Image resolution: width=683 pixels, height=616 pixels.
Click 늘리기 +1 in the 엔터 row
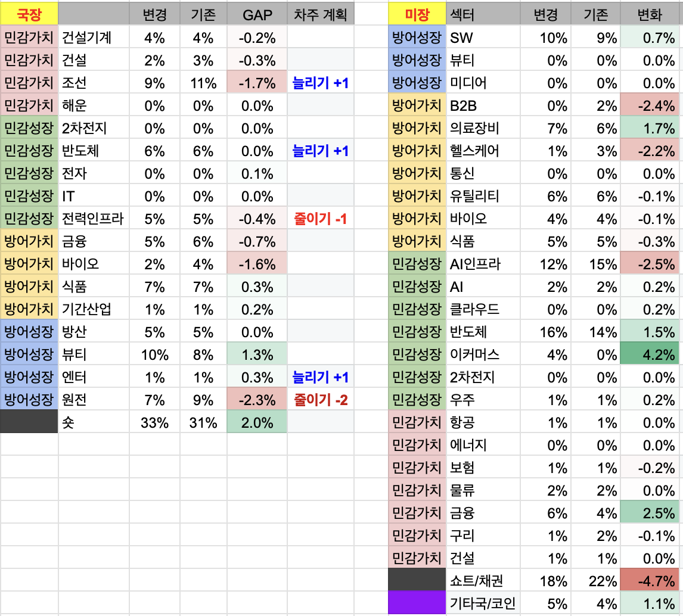pos(320,377)
